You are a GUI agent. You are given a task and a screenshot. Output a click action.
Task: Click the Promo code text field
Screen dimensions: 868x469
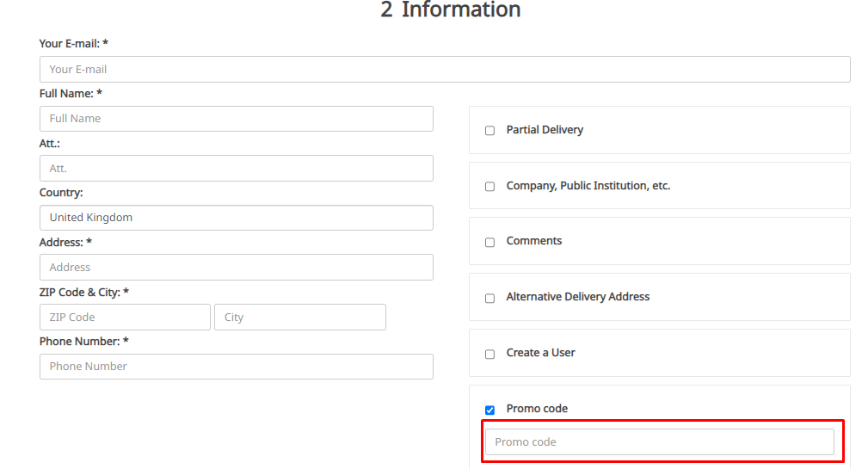(x=659, y=441)
